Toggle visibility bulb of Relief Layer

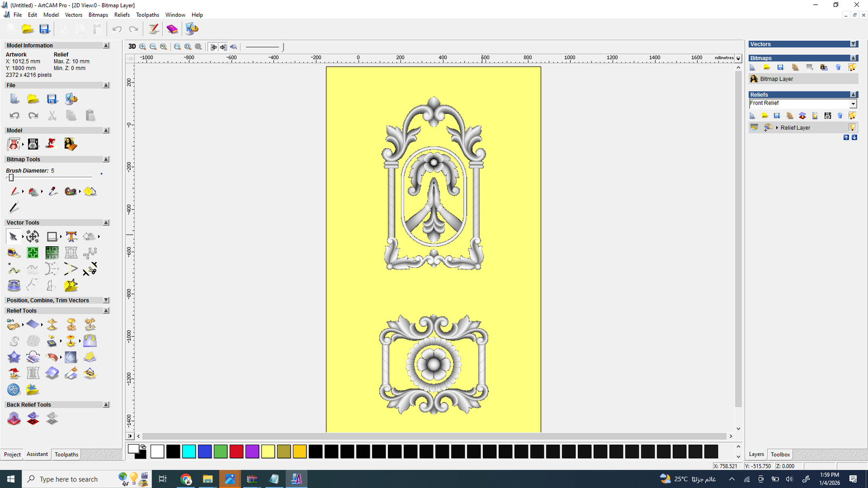pyautogui.click(x=853, y=127)
